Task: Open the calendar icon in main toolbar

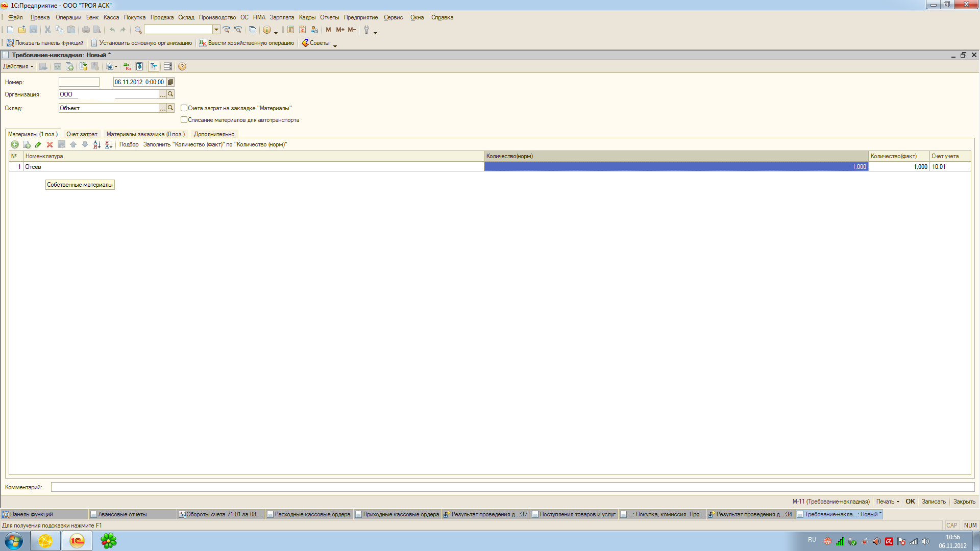Action: [303, 30]
